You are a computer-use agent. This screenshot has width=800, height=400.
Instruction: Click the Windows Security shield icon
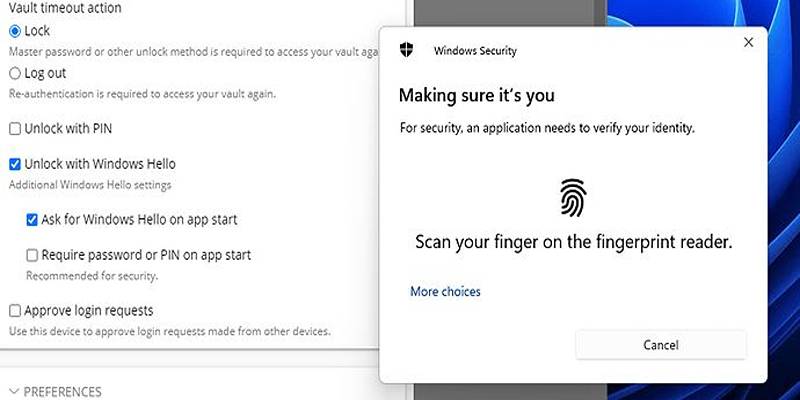407,50
